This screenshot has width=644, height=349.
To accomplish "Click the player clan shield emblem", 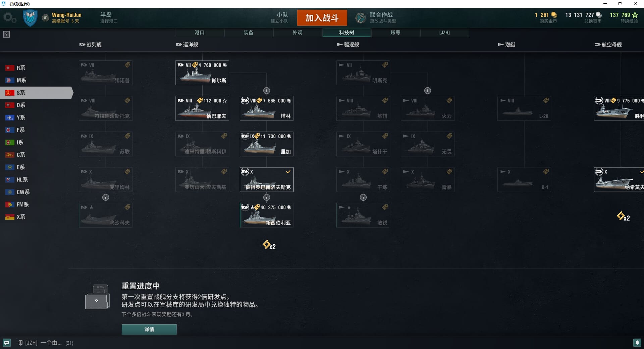I will click(30, 18).
